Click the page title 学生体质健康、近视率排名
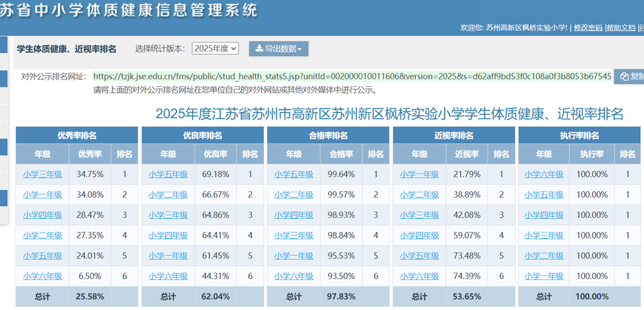This screenshot has width=644, height=310. pyautogui.click(x=66, y=50)
